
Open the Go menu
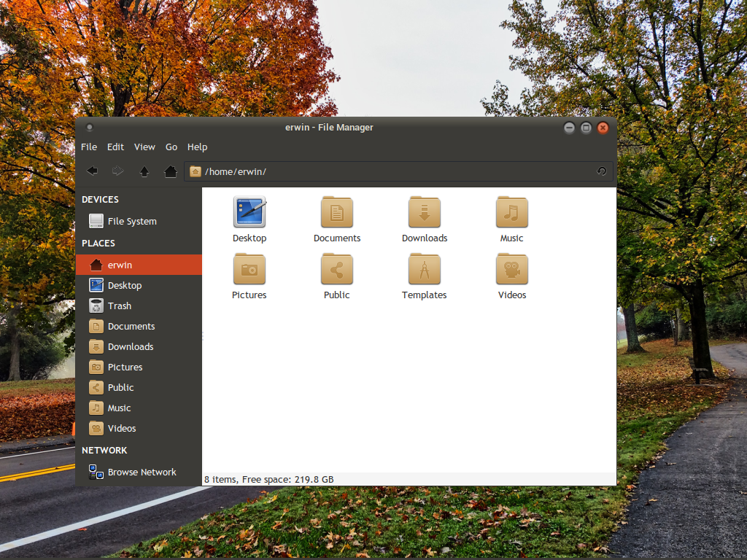point(171,147)
